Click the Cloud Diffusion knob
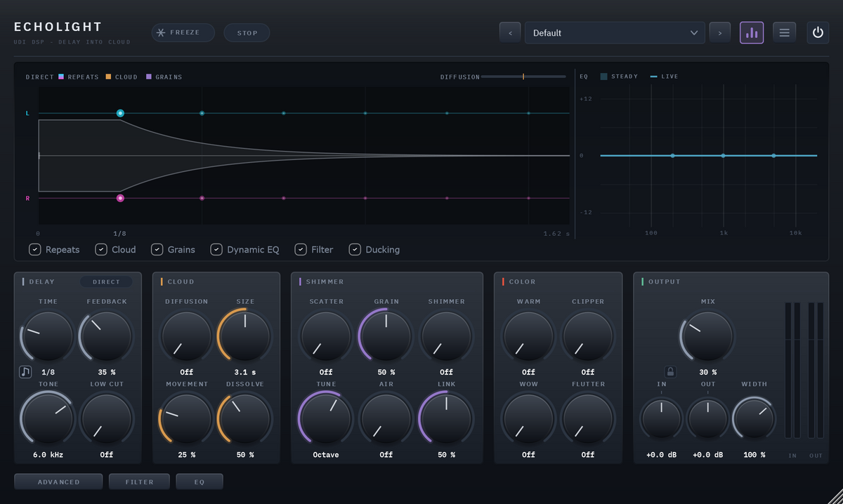 [186, 336]
